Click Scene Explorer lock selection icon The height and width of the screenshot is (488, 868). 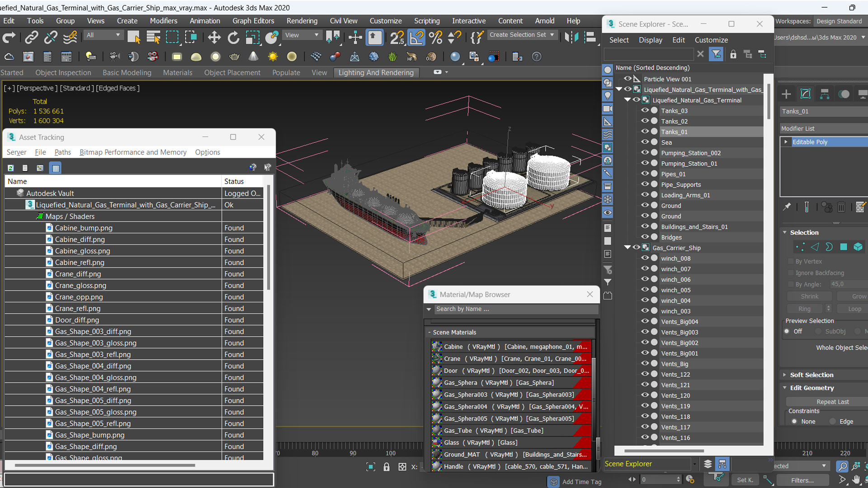click(733, 55)
